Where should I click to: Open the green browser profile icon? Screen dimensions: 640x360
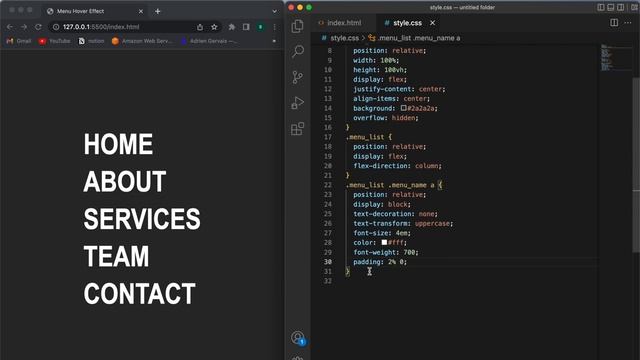[x=260, y=27]
